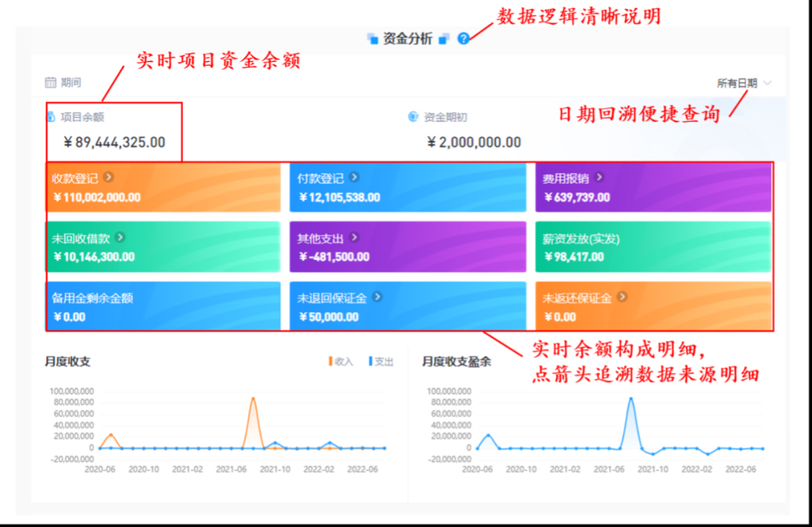Select the 备用金剩余金额 card

coord(162,306)
